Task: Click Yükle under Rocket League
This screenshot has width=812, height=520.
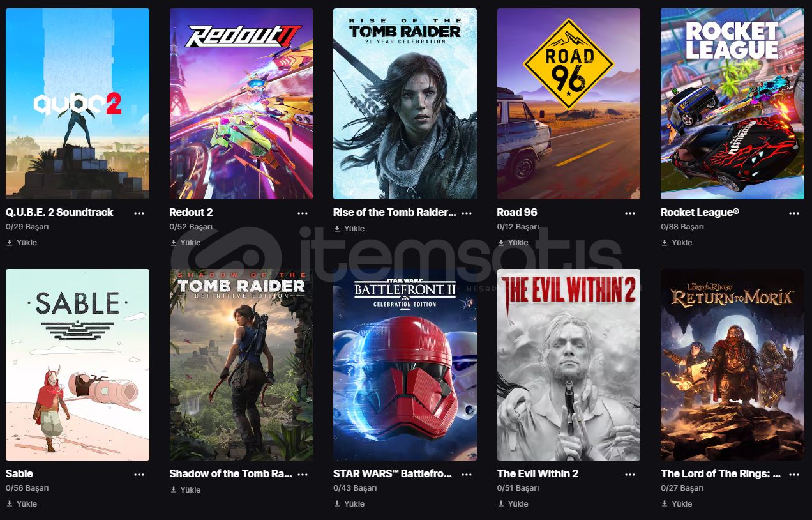Action: coord(677,243)
